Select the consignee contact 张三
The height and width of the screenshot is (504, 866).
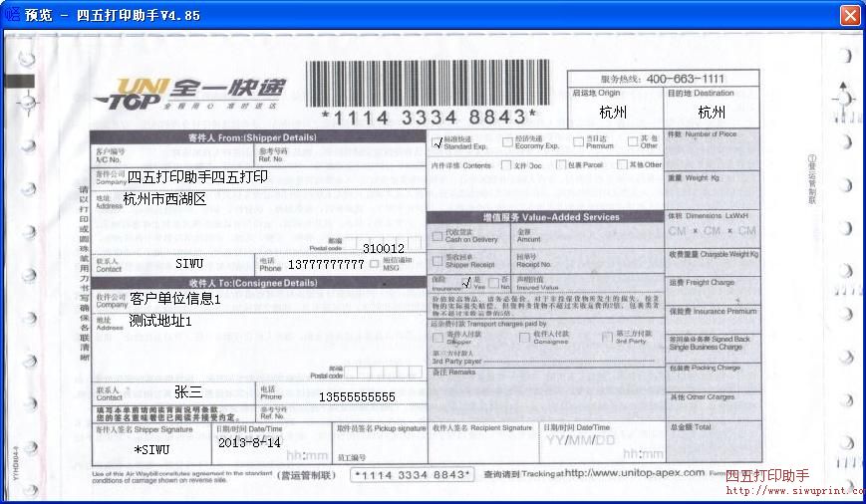[x=188, y=391]
